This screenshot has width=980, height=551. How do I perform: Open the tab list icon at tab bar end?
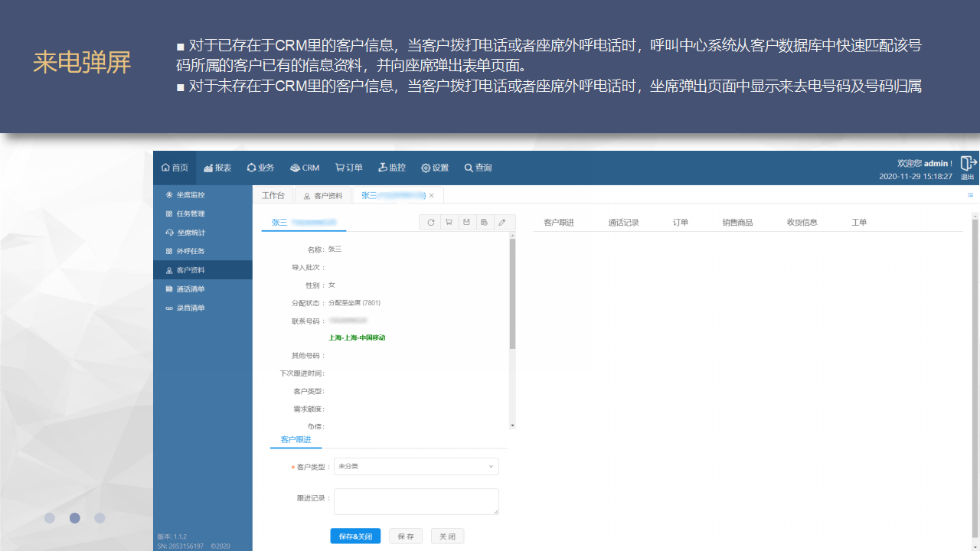(x=971, y=195)
